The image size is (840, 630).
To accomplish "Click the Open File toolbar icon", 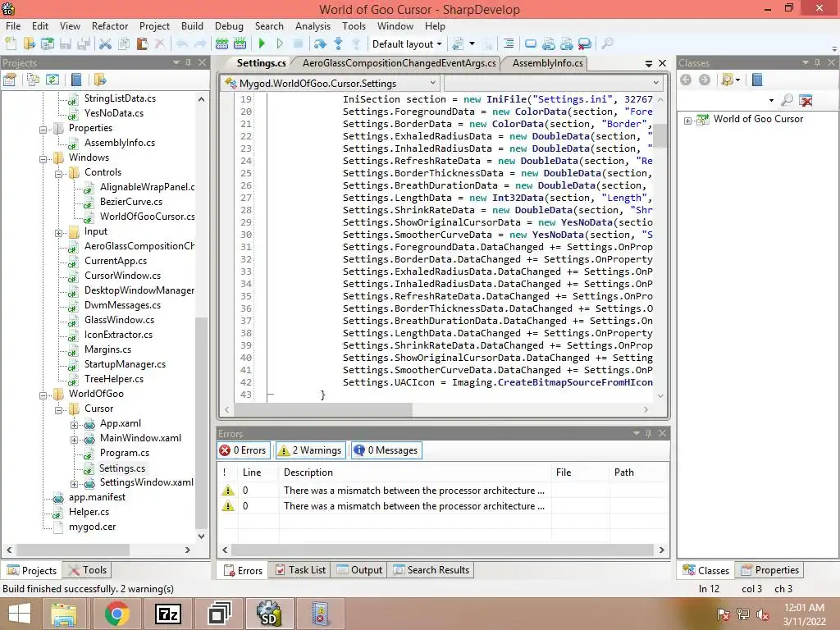I will pos(29,44).
